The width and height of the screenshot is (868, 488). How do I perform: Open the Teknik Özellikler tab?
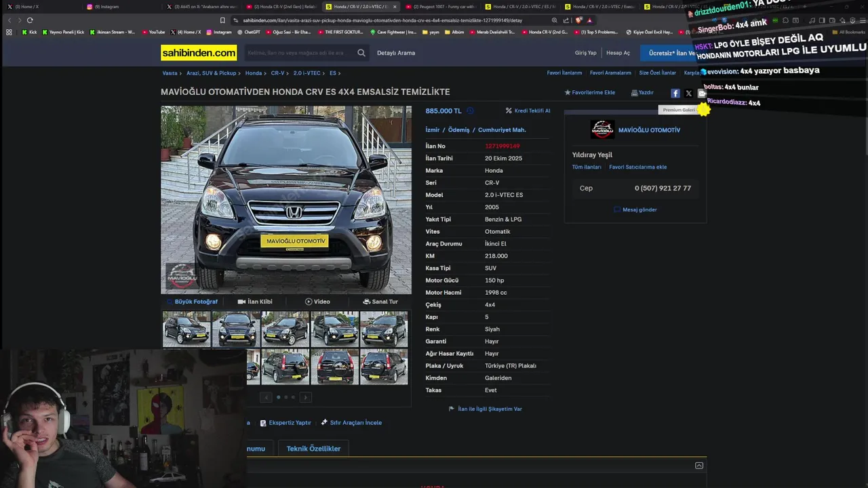[313, 449]
